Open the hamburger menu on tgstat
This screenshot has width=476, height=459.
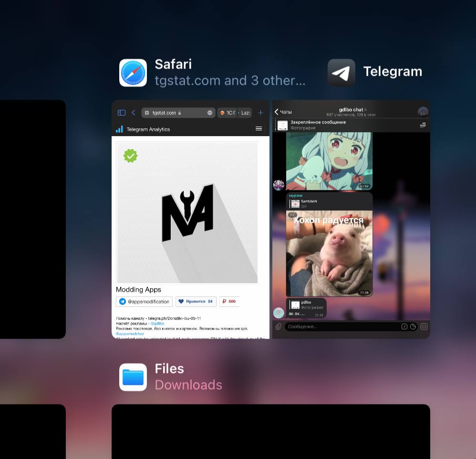(259, 128)
